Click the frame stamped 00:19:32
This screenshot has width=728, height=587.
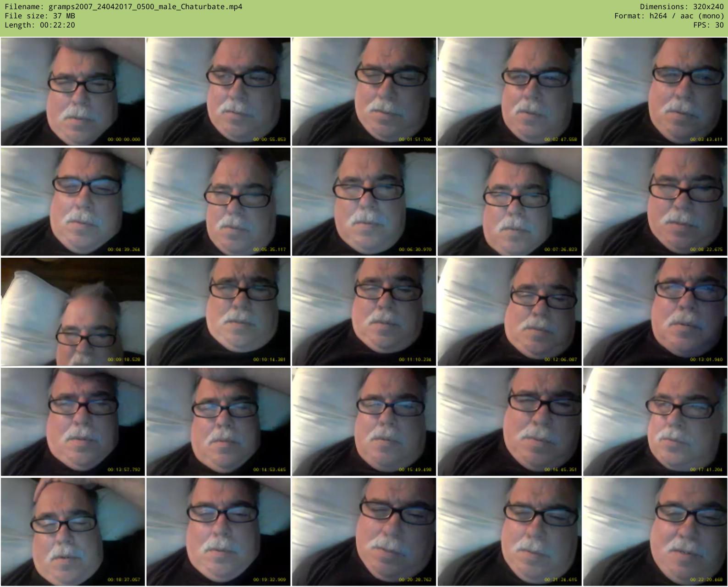click(218, 532)
